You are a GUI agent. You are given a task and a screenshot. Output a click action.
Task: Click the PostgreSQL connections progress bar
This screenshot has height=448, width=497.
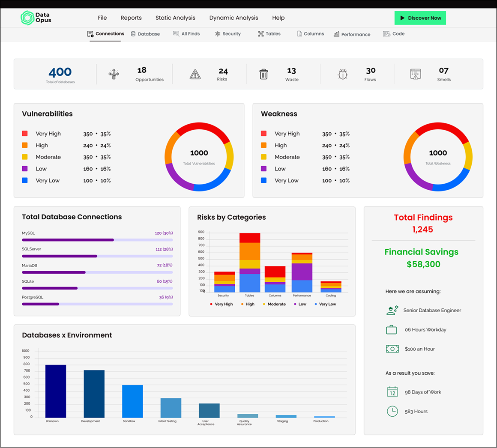tap(97, 304)
